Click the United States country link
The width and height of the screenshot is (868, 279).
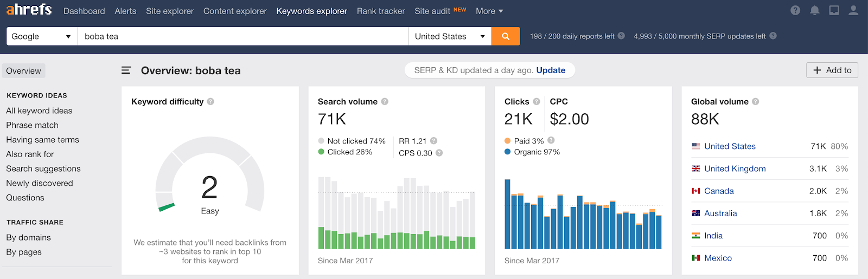pos(730,146)
